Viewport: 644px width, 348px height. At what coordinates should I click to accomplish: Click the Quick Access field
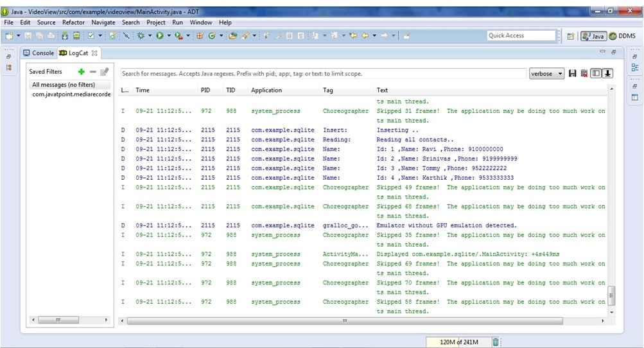click(521, 36)
